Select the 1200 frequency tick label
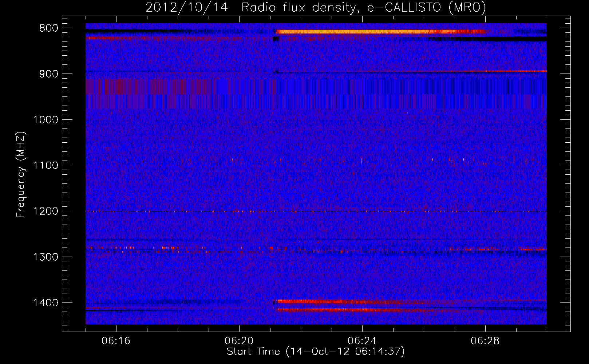 [46, 211]
